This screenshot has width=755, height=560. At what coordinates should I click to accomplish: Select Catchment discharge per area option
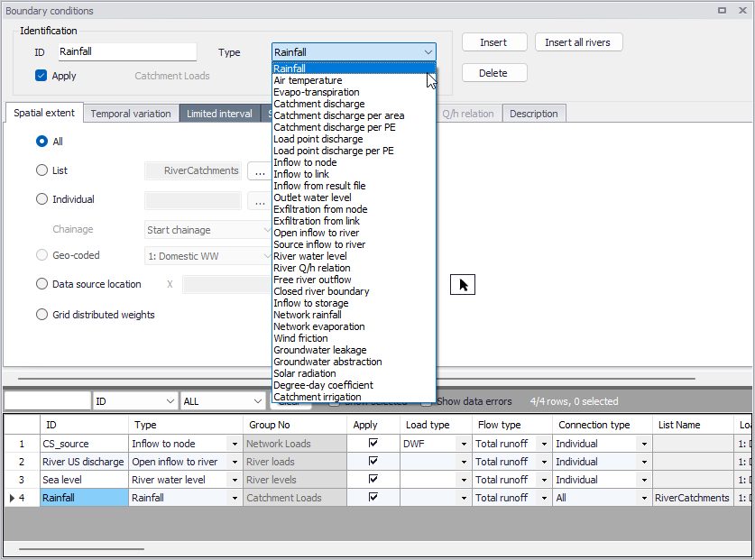click(x=354, y=115)
